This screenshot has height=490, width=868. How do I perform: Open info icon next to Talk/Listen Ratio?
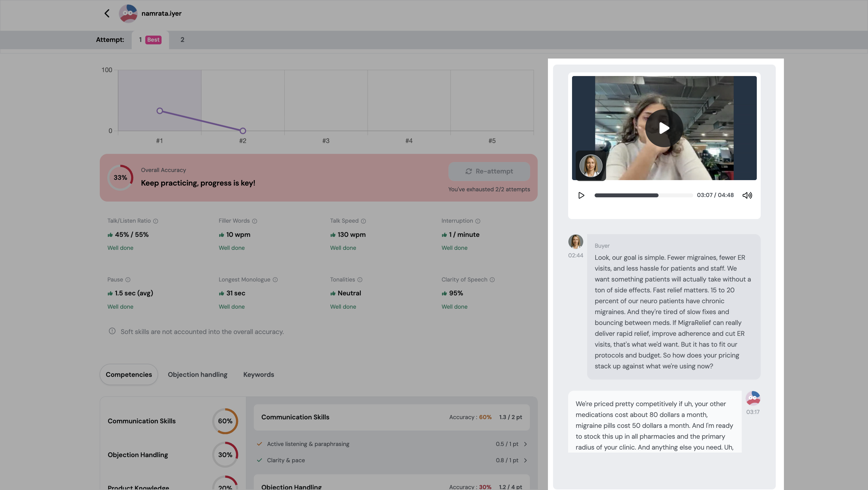tap(156, 221)
